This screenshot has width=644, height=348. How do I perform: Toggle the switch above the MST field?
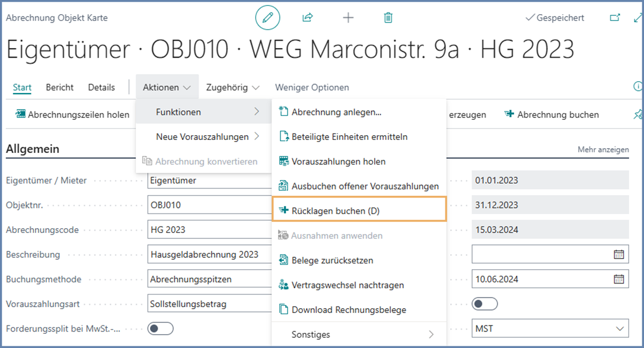[x=484, y=304]
